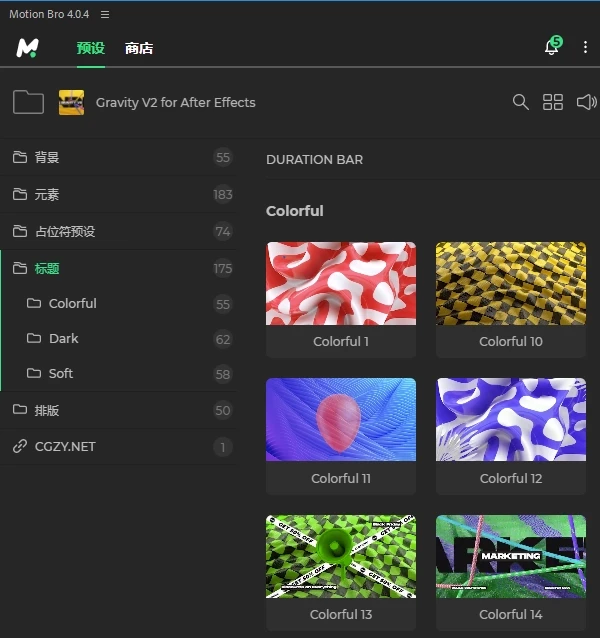The width and height of the screenshot is (600, 638).
Task: Expand the 背景 folder category
Action: pyautogui.click(x=47, y=157)
